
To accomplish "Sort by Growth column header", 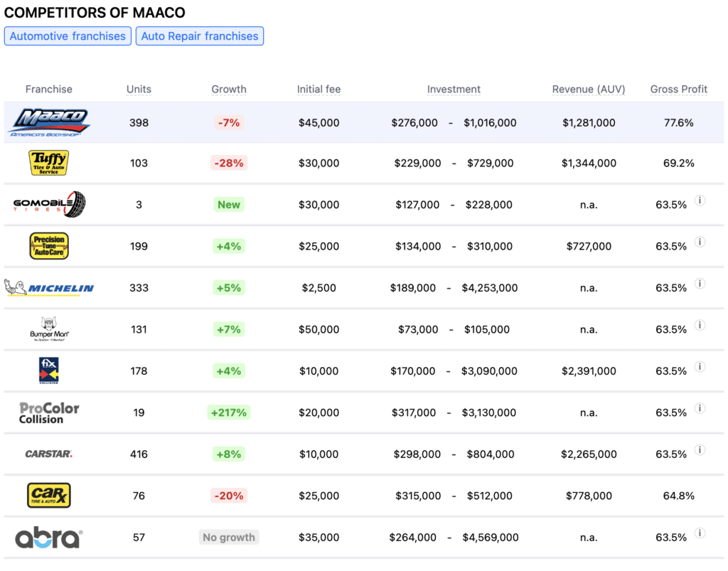I will 229,89.
